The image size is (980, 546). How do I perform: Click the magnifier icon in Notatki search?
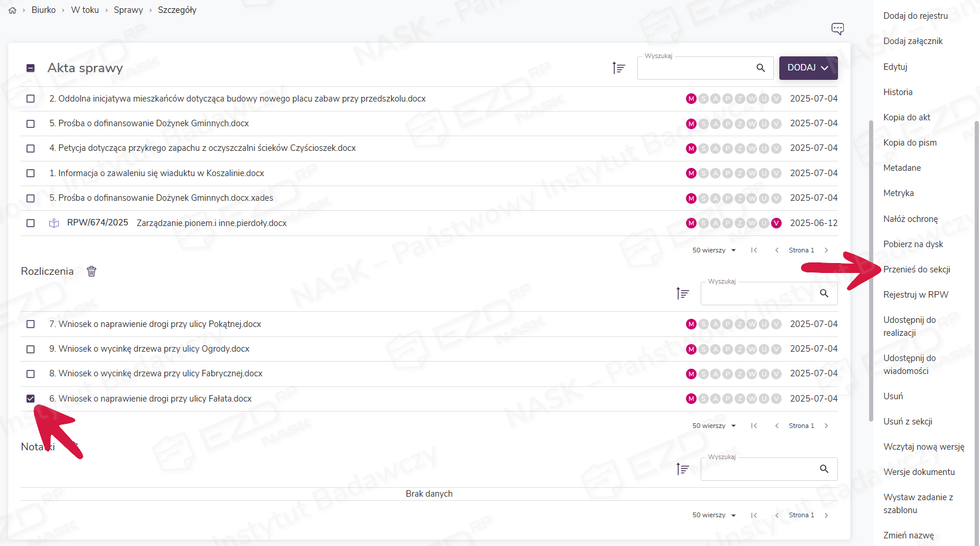tap(824, 469)
